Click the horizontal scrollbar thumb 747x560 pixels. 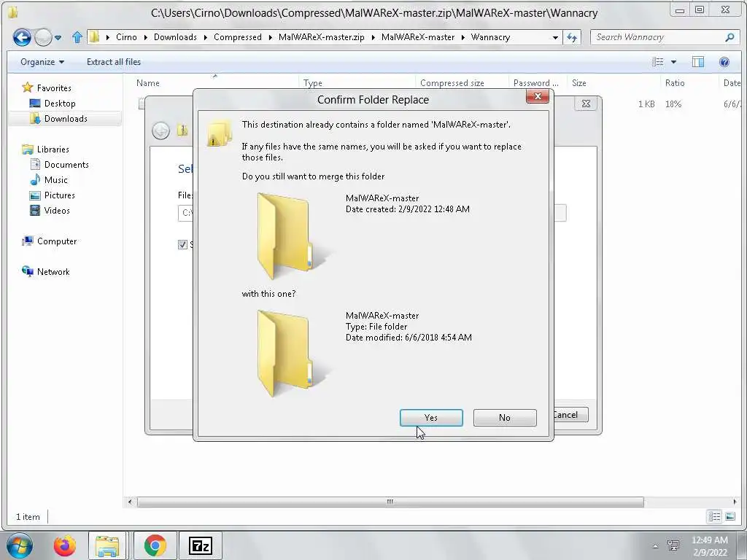[390, 502]
